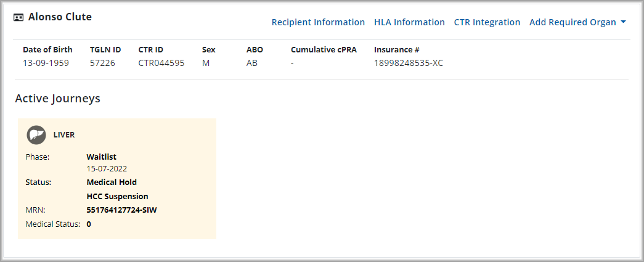Image resolution: width=644 pixels, height=262 pixels.
Task: Expand Add Required Organ dropdown
Action: pos(573,22)
